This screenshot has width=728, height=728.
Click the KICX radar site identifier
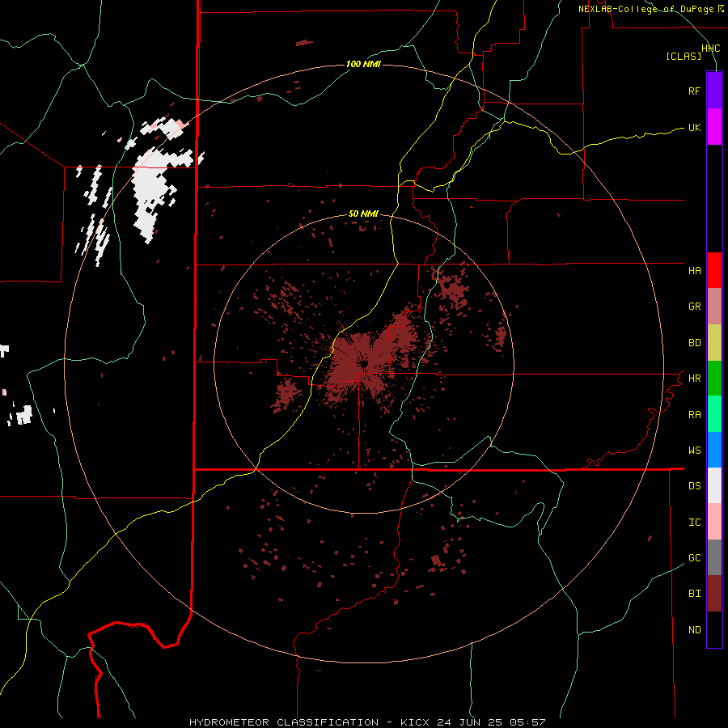415,722
